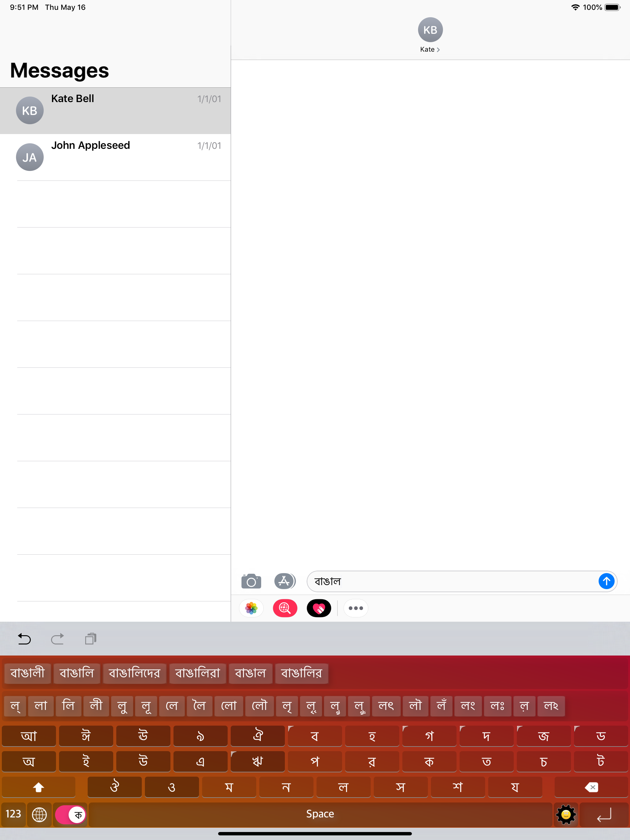Screen dimensions: 630x840
Task: Tap the ব key
Action: [x=315, y=736]
